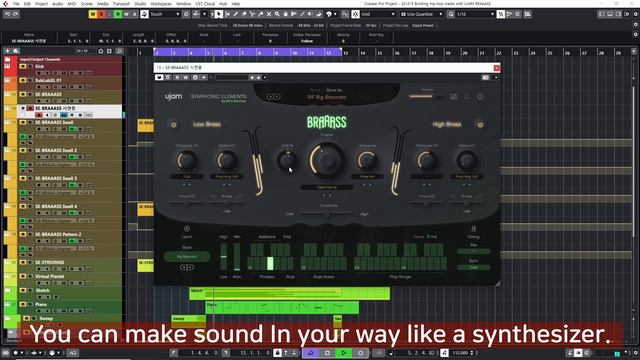
Task: Open the Transport menu
Action: click(121, 4)
